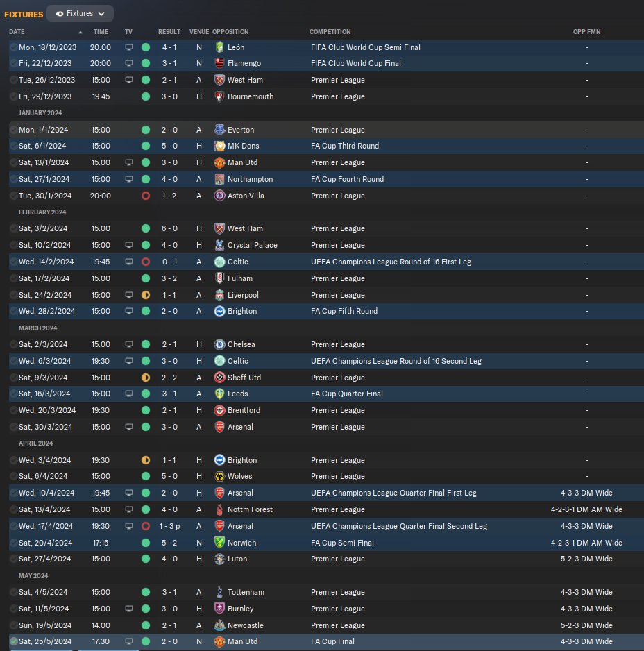Select the JANUARY 2024 month heading
The height and width of the screenshot is (651, 644).
pyautogui.click(x=40, y=113)
